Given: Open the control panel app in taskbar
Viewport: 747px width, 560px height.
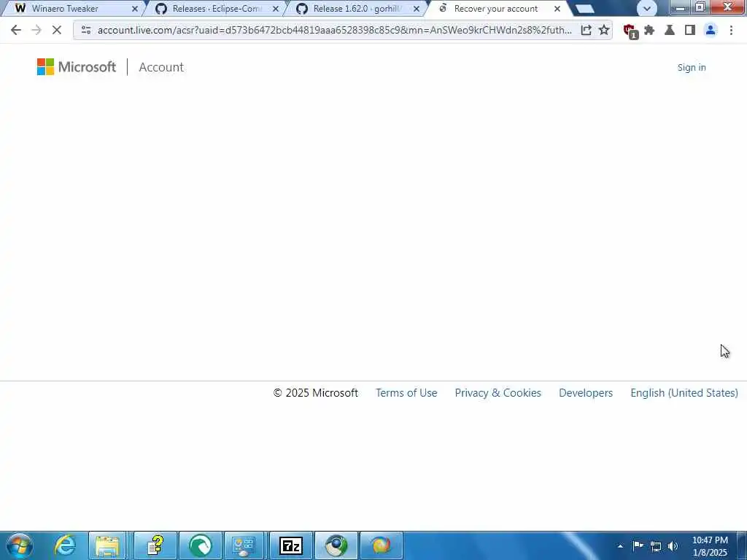Looking at the screenshot, I should pos(245,545).
